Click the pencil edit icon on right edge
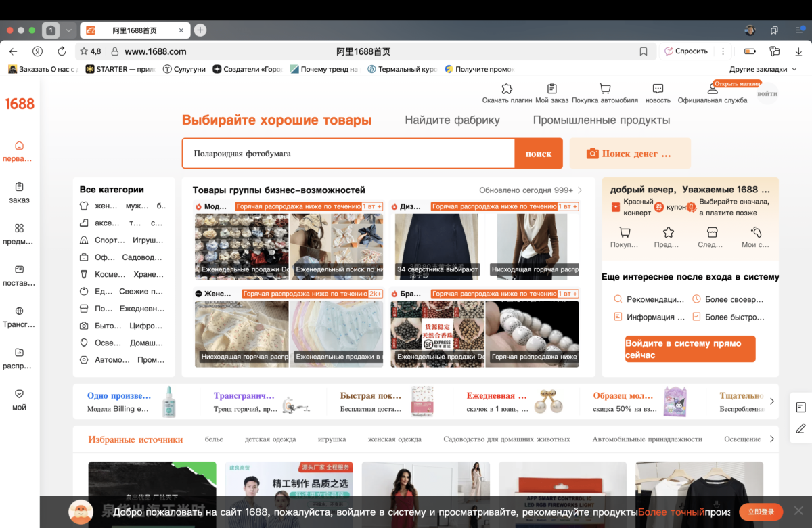This screenshot has height=528, width=812. point(800,428)
